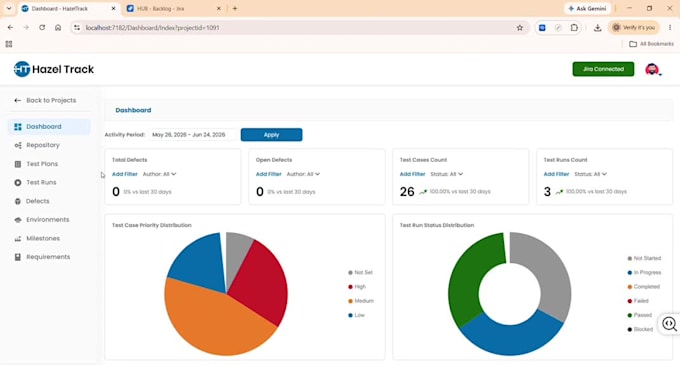
Task: Toggle the Medium legend entry in priority chart
Action: (x=361, y=301)
